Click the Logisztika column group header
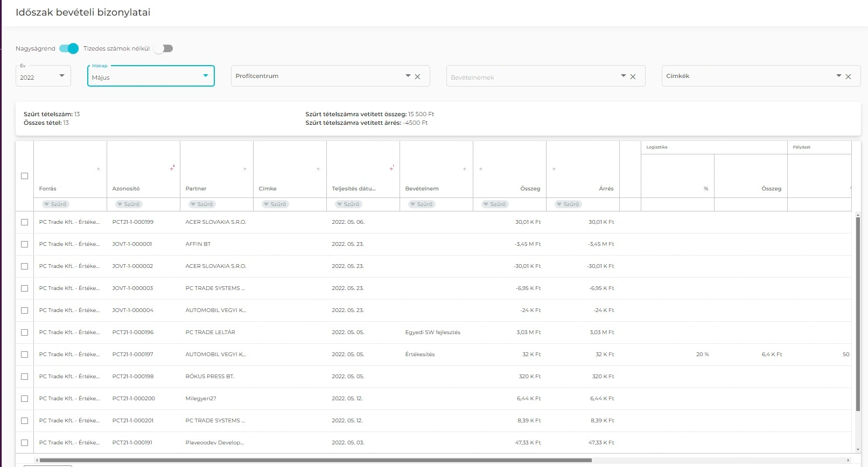 tap(657, 147)
